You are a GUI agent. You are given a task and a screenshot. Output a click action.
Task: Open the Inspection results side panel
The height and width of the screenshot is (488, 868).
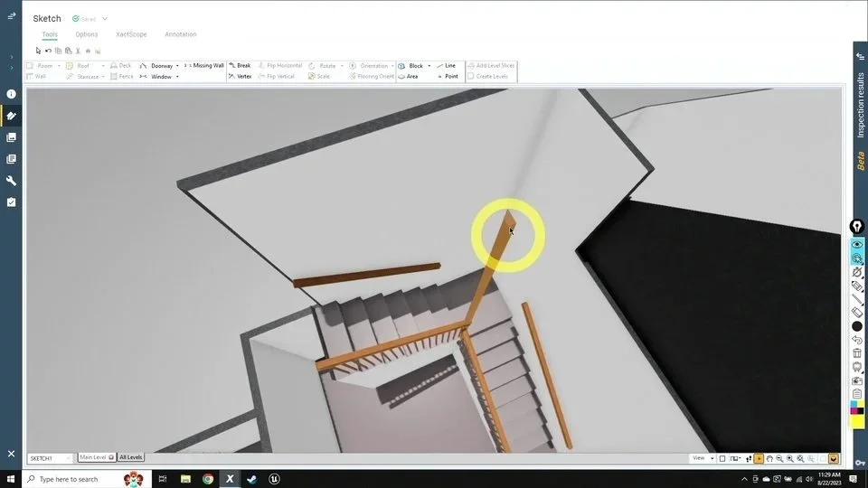pyautogui.click(x=860, y=105)
